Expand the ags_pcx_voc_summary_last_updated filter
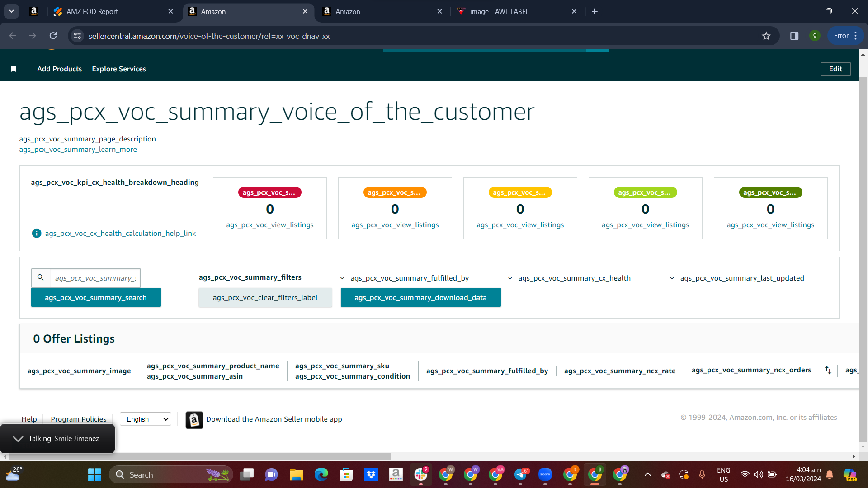 coord(737,278)
